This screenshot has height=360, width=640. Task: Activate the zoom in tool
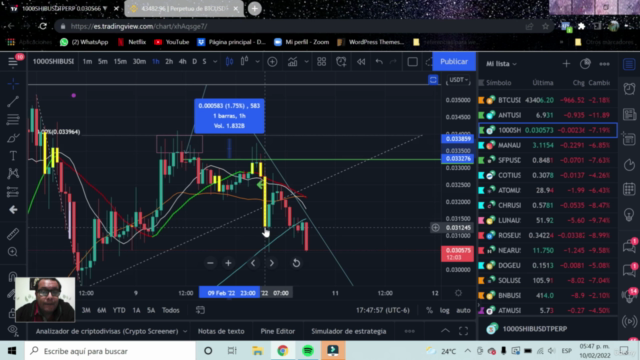pyautogui.click(x=13, y=252)
